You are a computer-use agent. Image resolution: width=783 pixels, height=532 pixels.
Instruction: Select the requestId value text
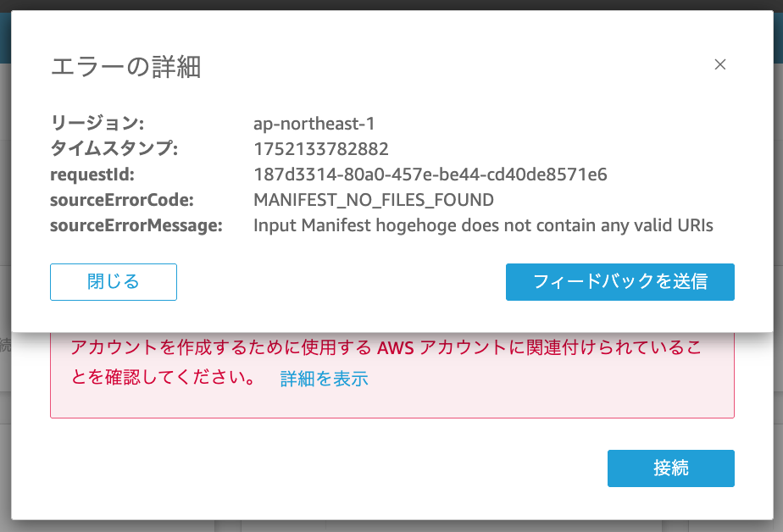(x=430, y=175)
